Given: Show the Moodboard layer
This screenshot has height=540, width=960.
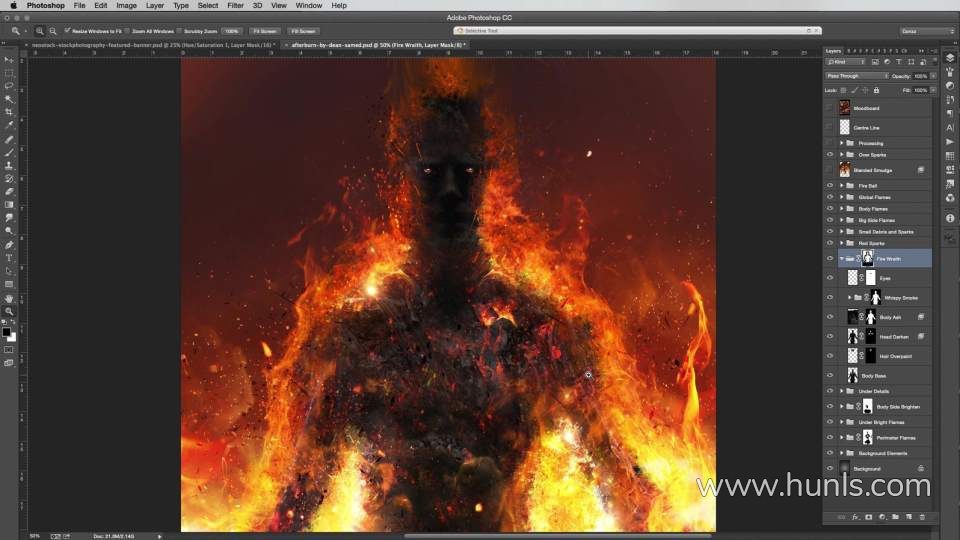Looking at the screenshot, I should pos(830,108).
